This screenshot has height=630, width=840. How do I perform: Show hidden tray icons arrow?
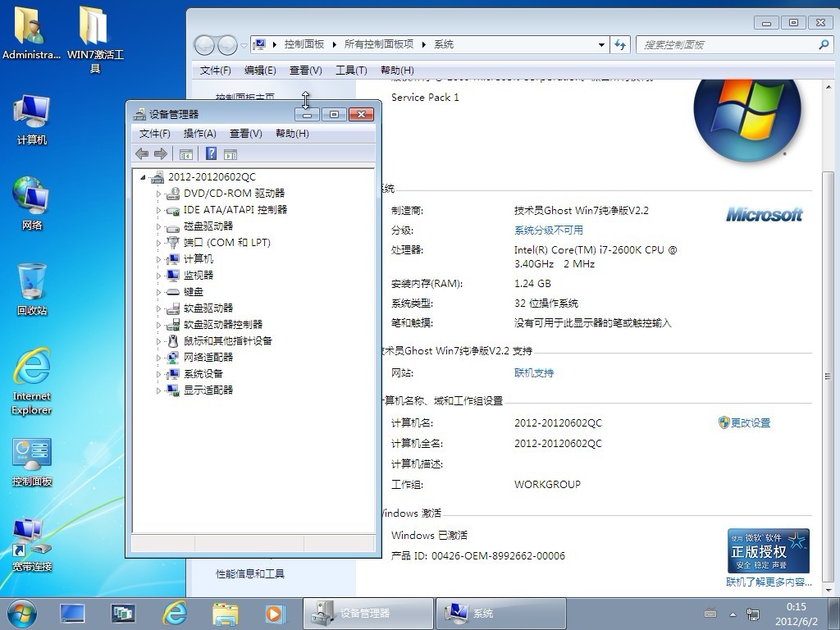(x=733, y=614)
